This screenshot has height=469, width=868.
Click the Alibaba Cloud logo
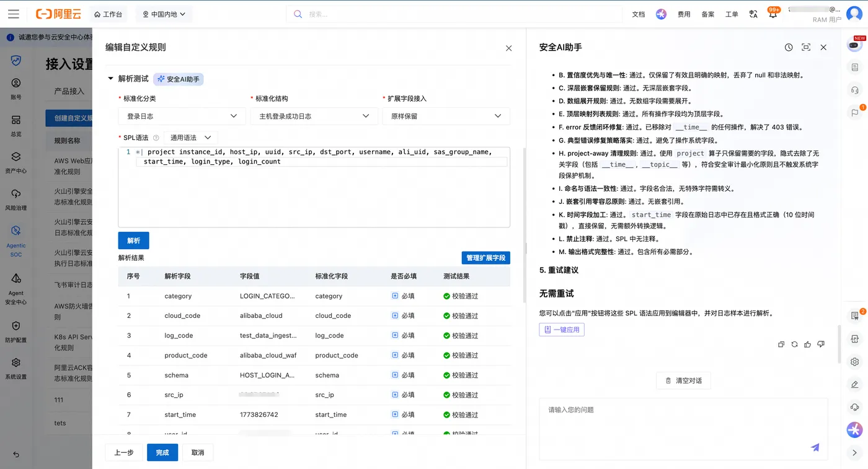(58, 14)
